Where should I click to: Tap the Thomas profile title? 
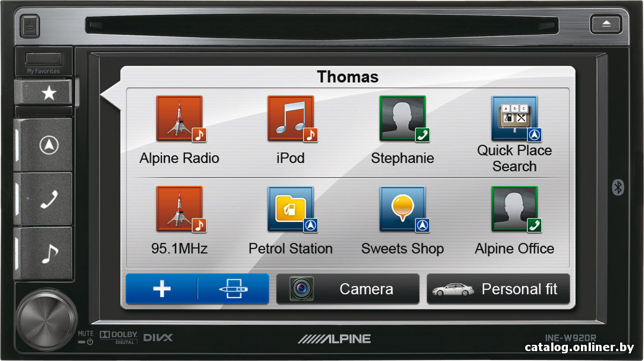(x=348, y=77)
